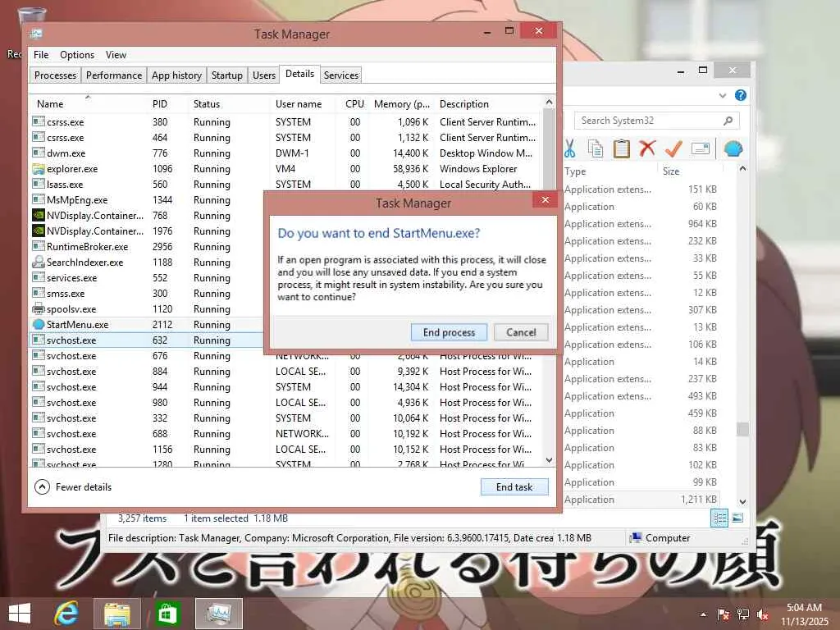
Task: Select the 459 KB Application file
Action: (x=641, y=413)
